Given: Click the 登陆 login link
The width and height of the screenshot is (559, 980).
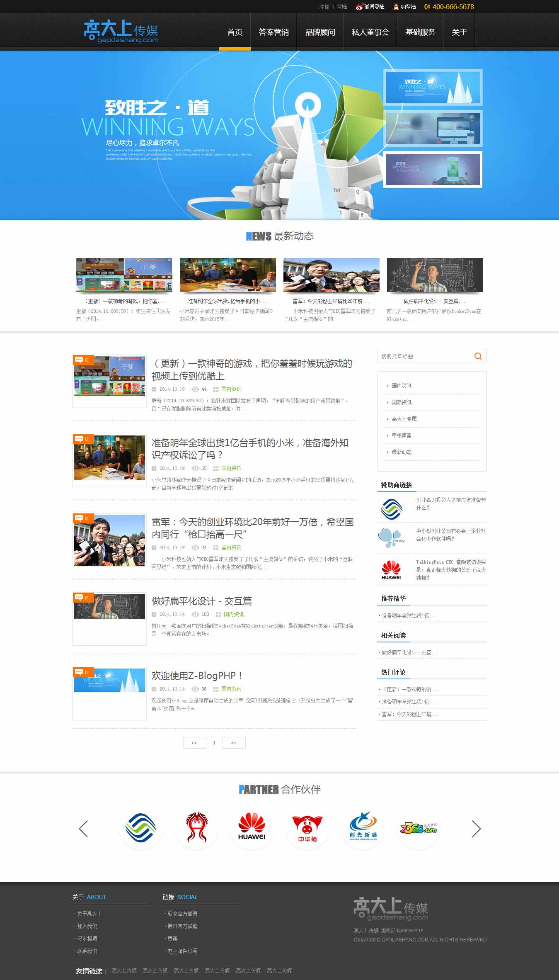Looking at the screenshot, I should click(x=342, y=7).
